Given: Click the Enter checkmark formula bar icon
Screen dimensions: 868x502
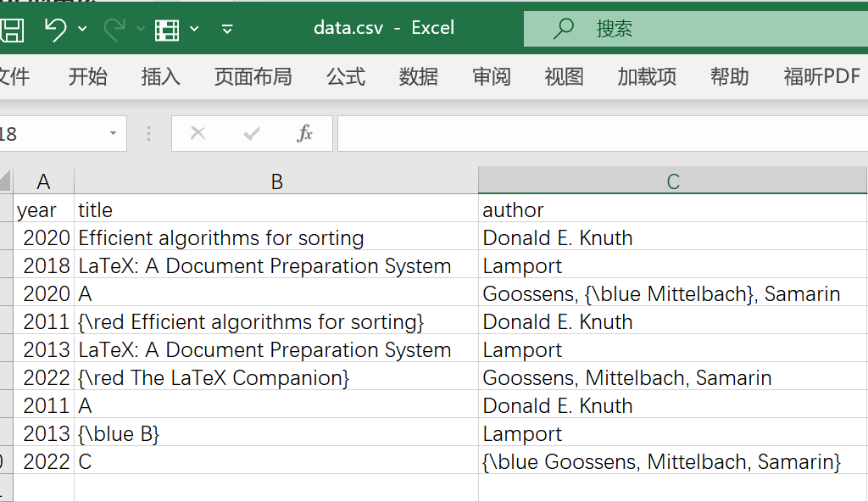Looking at the screenshot, I should click(252, 133).
